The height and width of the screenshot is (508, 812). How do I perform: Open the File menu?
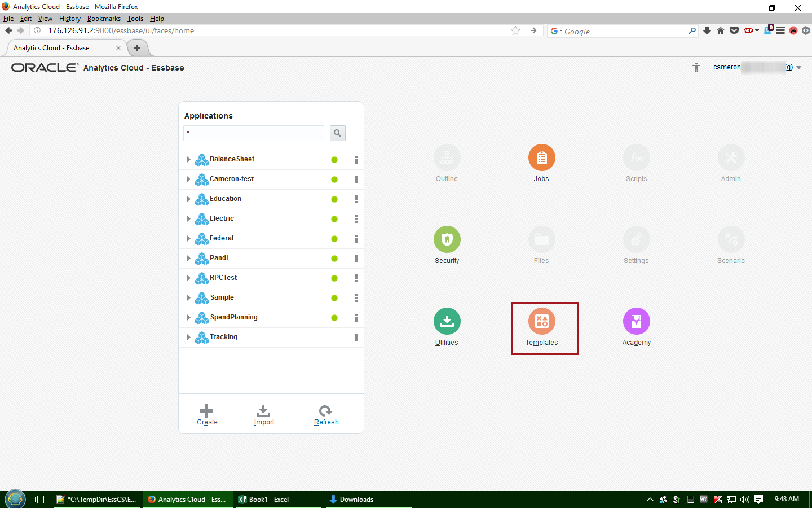8,19
